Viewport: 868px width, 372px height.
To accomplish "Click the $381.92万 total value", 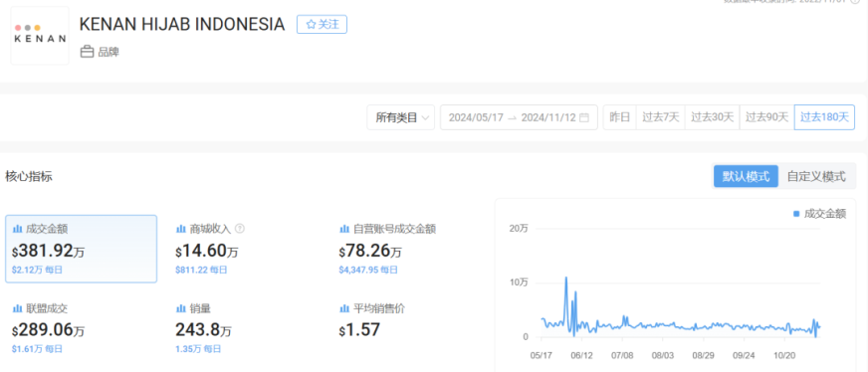I will 48,252.
